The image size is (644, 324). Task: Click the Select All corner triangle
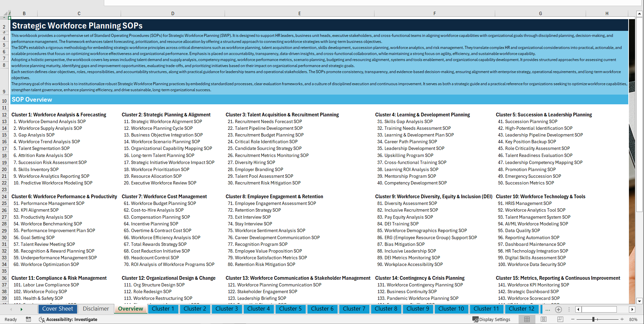[x=5, y=13]
